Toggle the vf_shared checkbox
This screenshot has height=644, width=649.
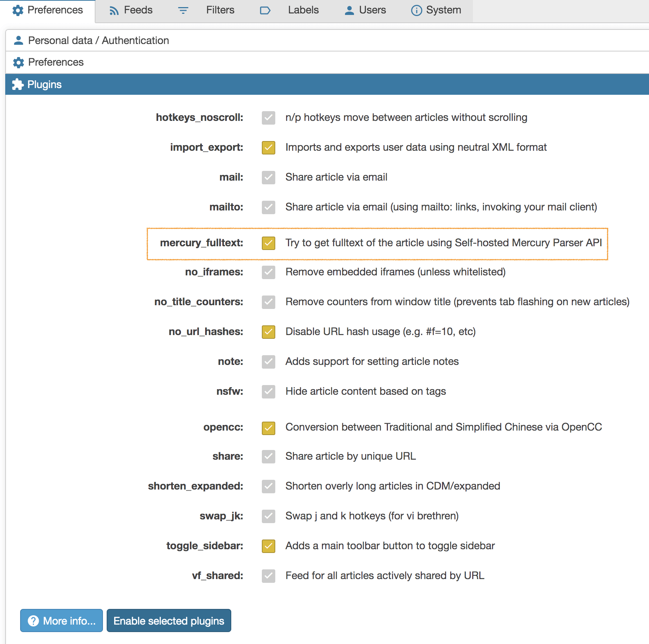click(269, 576)
